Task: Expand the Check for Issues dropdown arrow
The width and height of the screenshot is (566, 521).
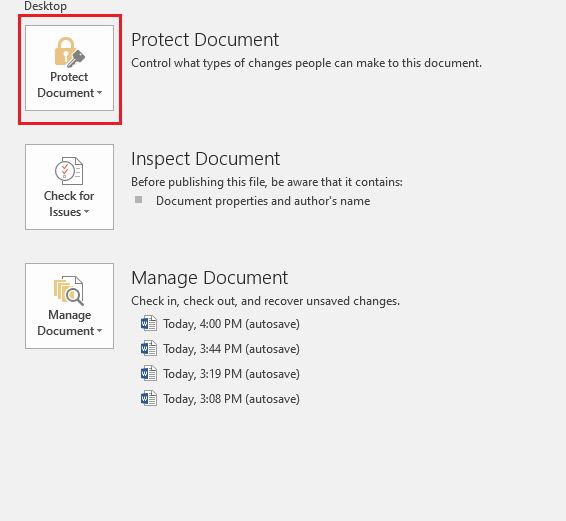Action: [x=86, y=212]
